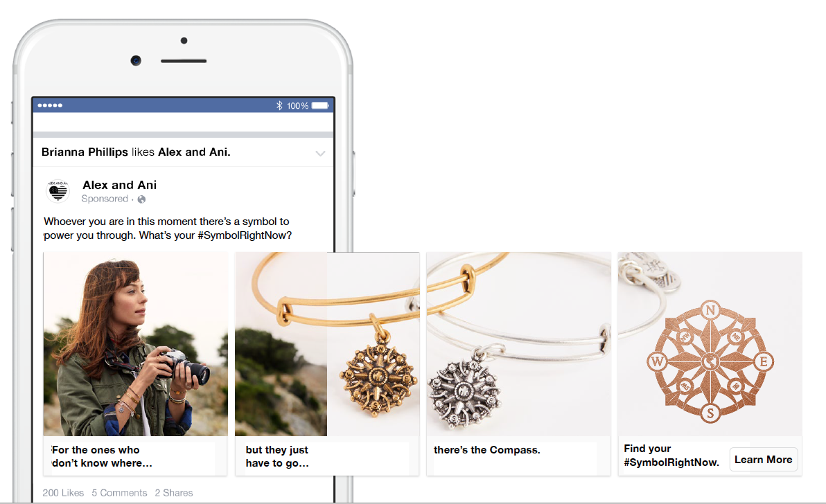Open the woman with camera carousel image

135,343
